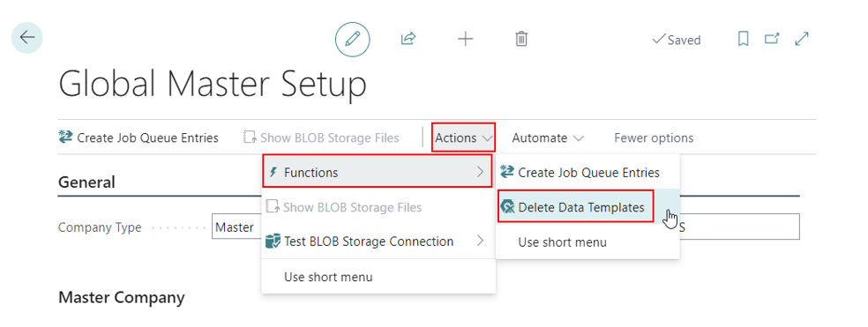Click the bookmark icon
The width and height of the screenshot is (868, 327).
[744, 39]
